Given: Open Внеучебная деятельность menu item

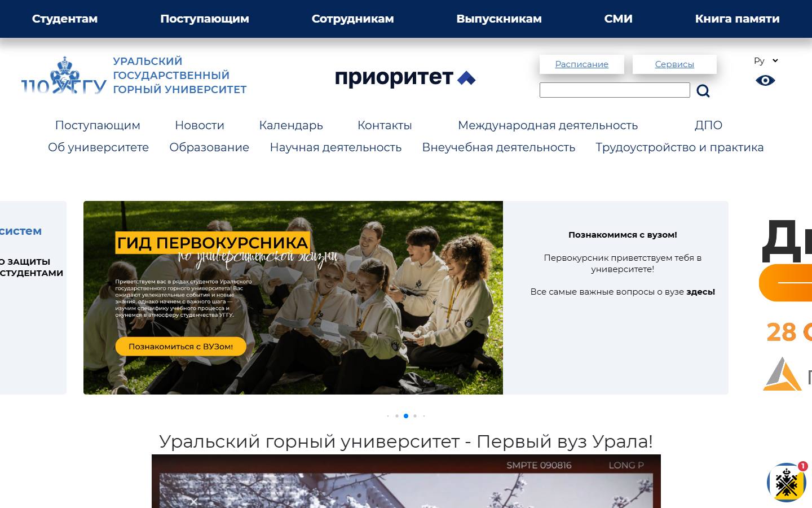Looking at the screenshot, I should tap(498, 147).
